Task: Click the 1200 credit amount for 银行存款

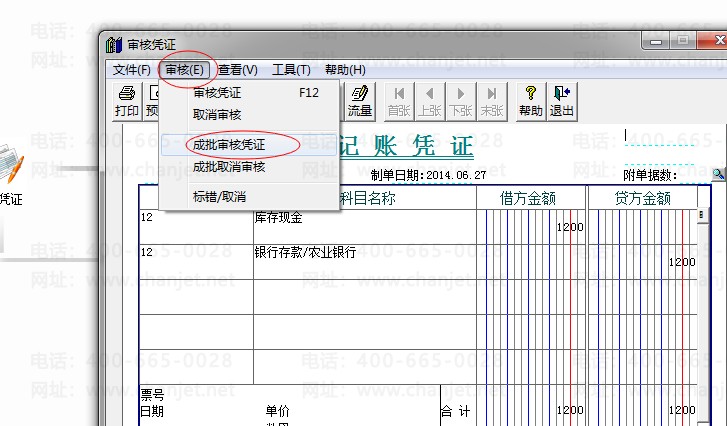Action: pyautogui.click(x=682, y=262)
